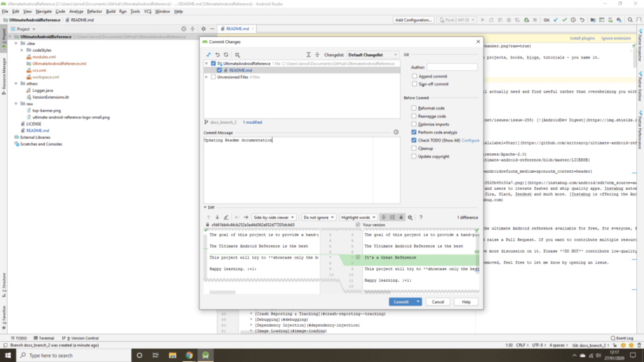Enable the Amend commit checkbox

pyautogui.click(x=414, y=76)
